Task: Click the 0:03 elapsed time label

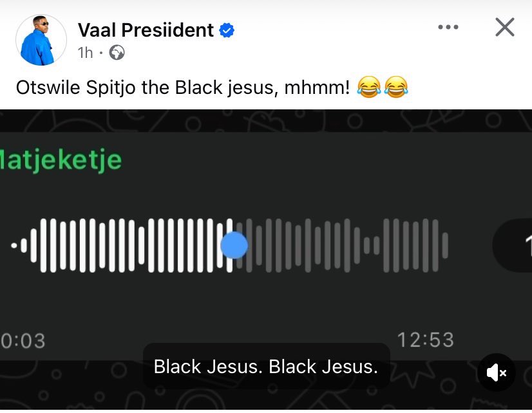Action: coord(23,340)
